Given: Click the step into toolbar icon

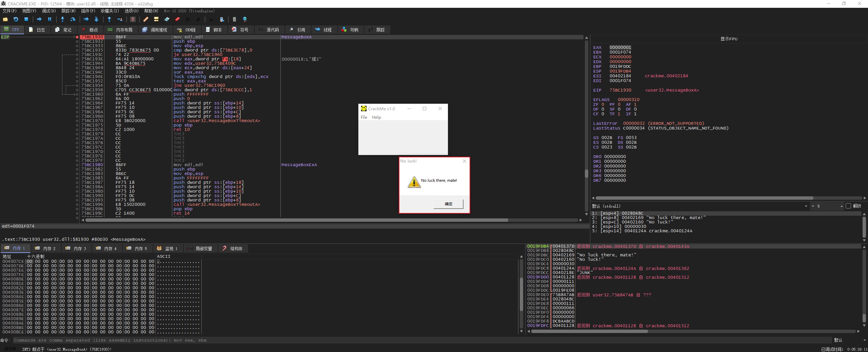Looking at the screenshot, I should click(62, 19).
